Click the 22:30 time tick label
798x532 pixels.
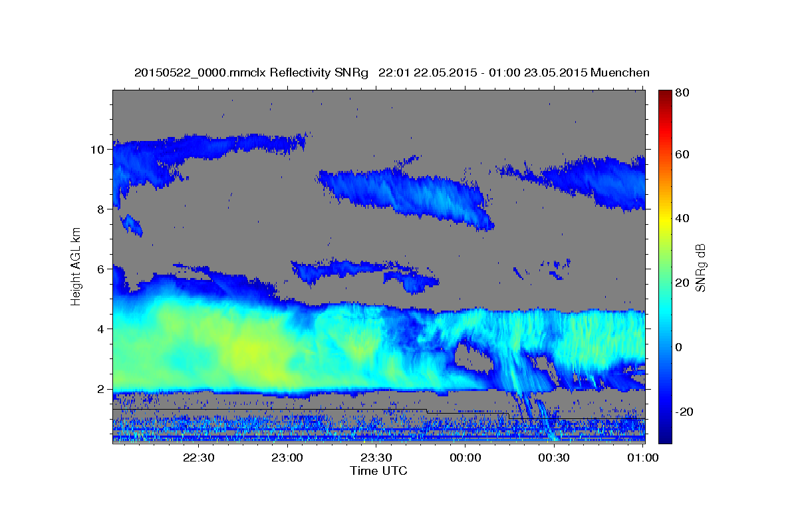click(198, 458)
